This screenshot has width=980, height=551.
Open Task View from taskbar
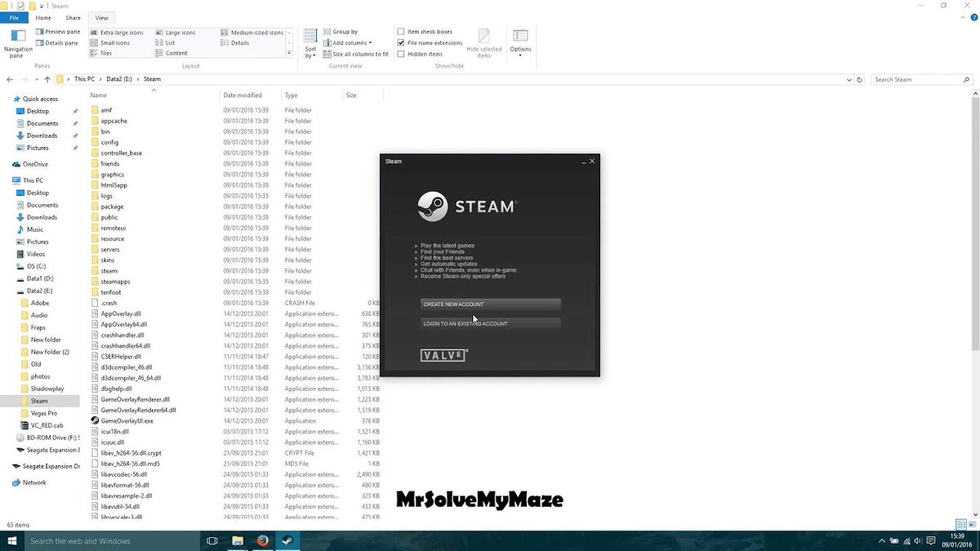212,540
